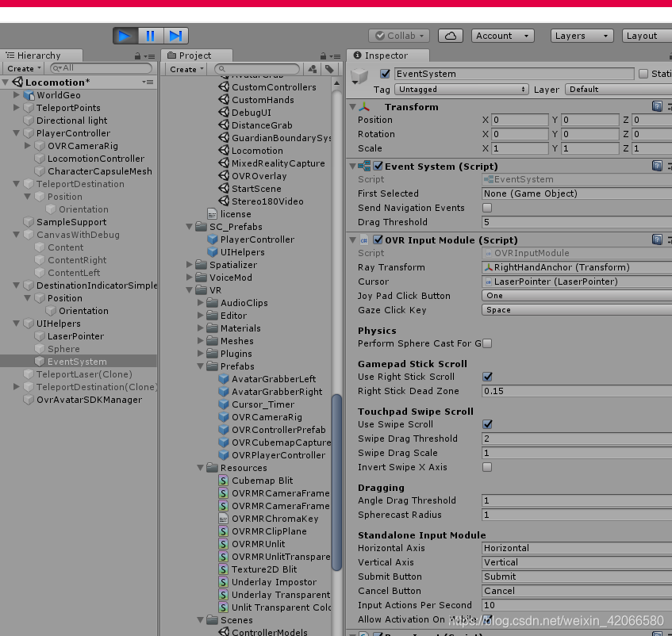Switch to the Inspector tab
672x636 pixels.
[x=387, y=56]
